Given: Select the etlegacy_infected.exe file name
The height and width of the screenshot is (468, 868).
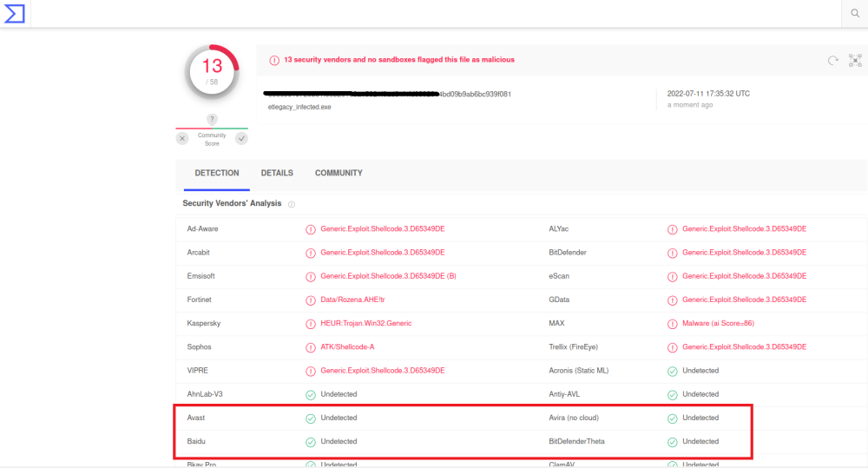Looking at the screenshot, I should coord(299,107).
